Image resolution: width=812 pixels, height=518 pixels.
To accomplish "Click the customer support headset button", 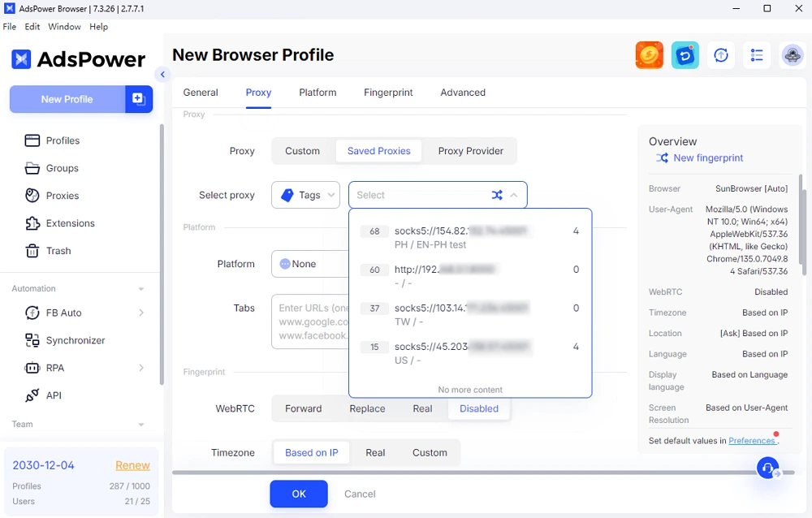I will point(768,468).
